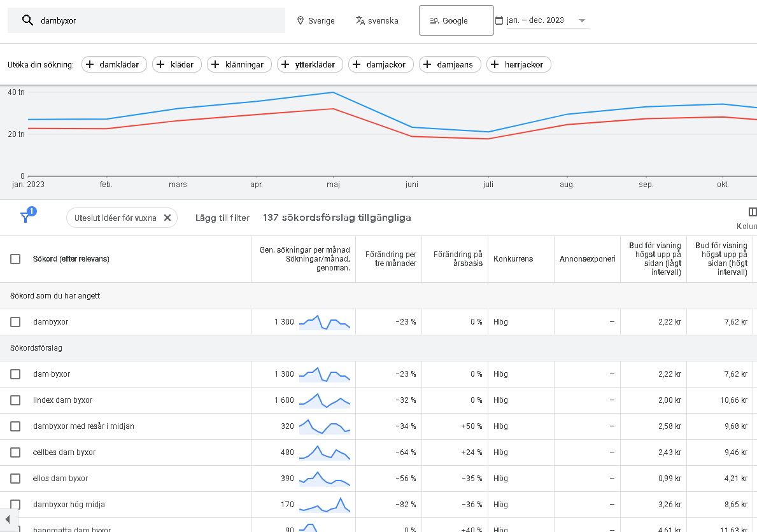Check dambyxor med resår i midjan row
The height and width of the screenshot is (532, 757).
coord(15,426)
